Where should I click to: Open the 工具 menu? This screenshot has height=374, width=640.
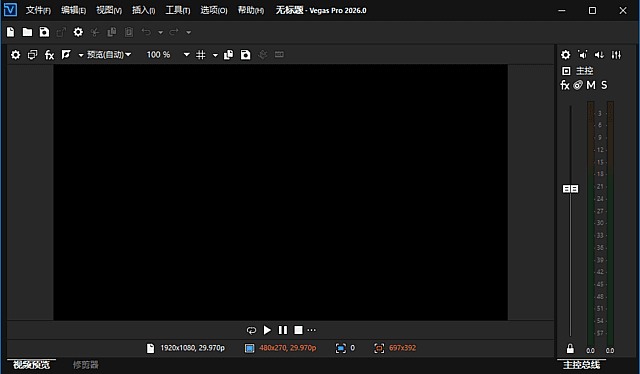click(178, 10)
